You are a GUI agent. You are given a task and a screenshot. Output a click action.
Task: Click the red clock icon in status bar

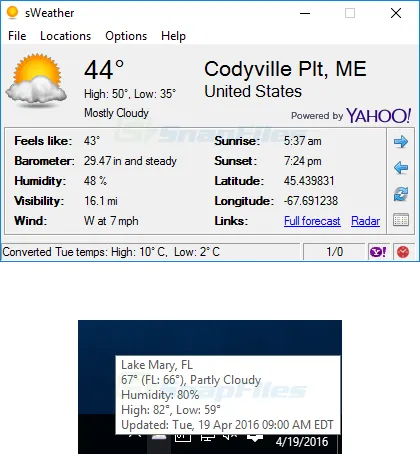coord(403,252)
